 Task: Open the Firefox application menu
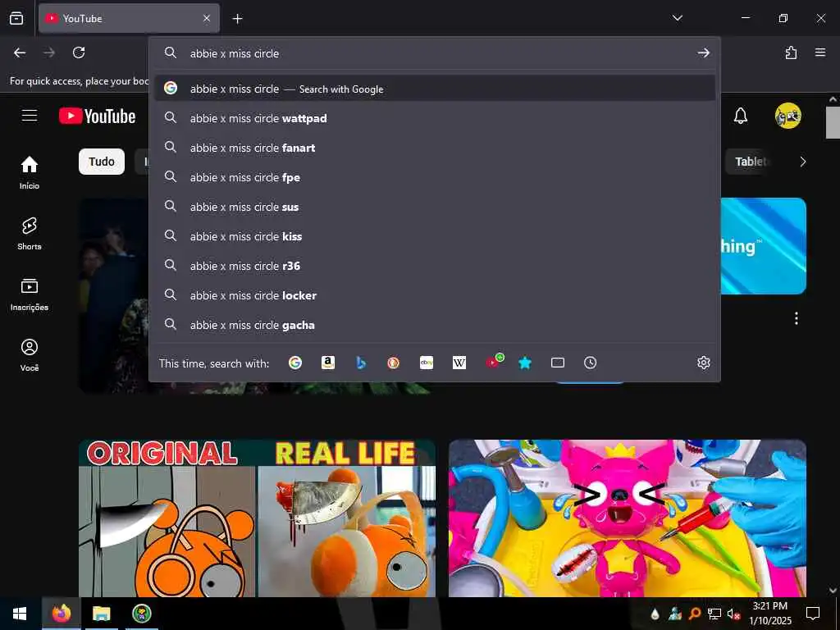click(820, 52)
